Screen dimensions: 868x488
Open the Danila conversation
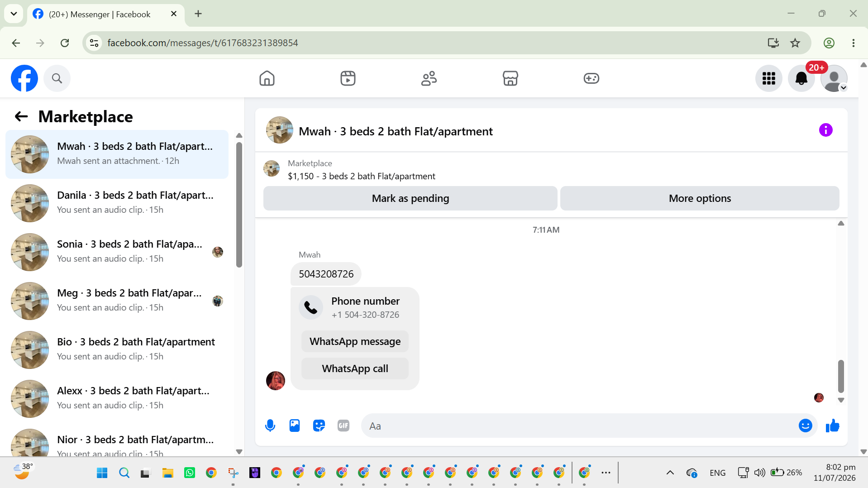point(117,203)
